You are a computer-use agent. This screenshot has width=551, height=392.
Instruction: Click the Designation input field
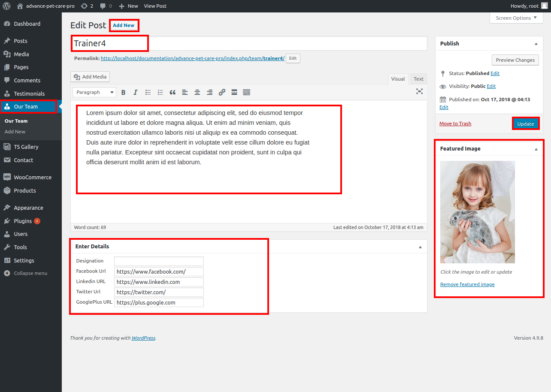159,261
